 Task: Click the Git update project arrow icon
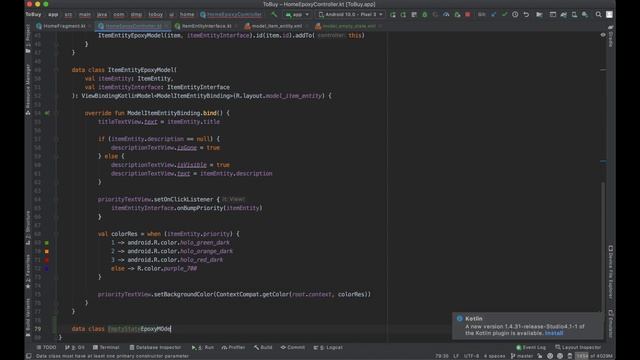tap(493, 14)
